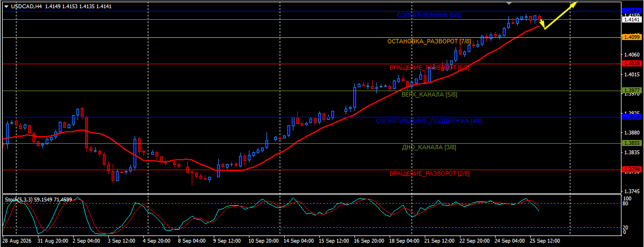The height and width of the screenshot is (247, 644).
Task: Click the 1.4060 price scale value
Action: pyautogui.click(x=632, y=54)
